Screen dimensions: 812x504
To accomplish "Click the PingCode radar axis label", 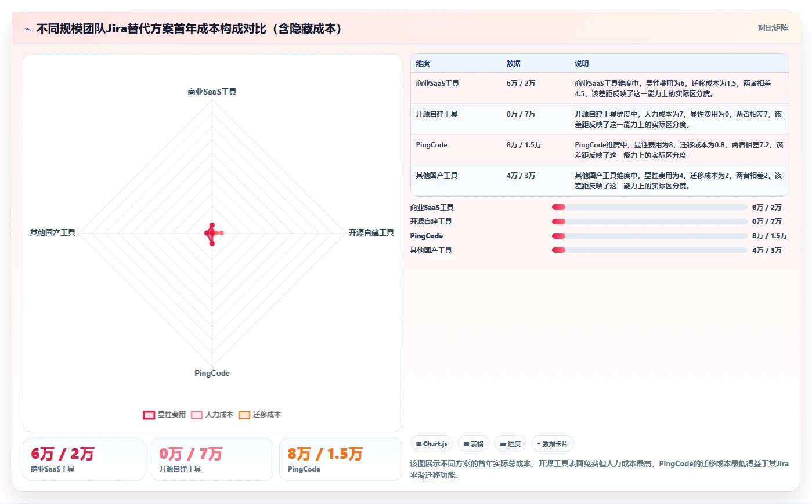I will point(212,373).
